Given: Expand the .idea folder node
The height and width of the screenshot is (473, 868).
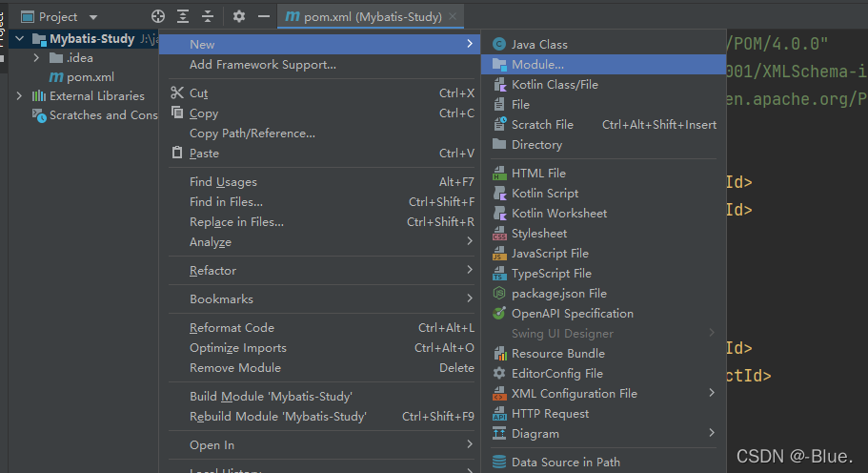Looking at the screenshot, I should (x=36, y=57).
